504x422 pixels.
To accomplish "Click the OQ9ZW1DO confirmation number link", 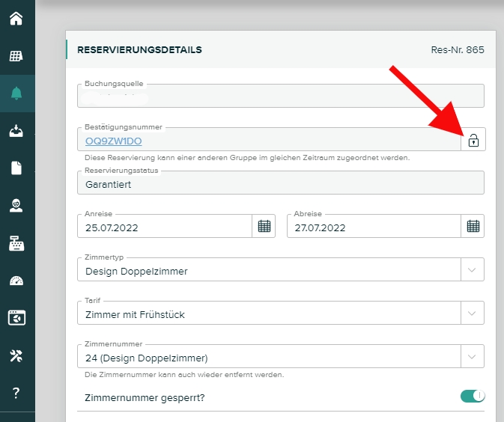I will point(114,141).
